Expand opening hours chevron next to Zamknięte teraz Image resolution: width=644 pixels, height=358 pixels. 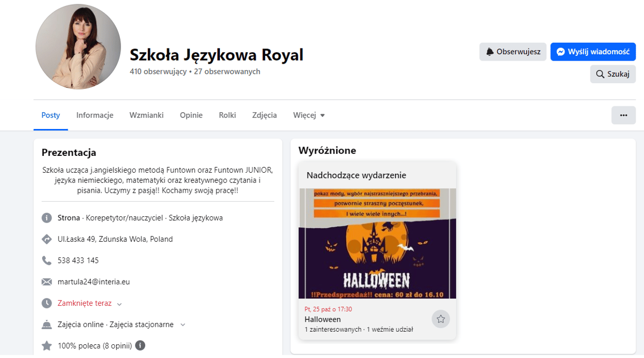pos(119,304)
